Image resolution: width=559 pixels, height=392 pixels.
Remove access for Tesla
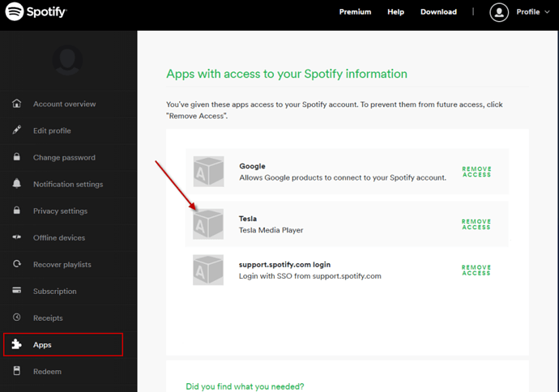click(x=476, y=224)
